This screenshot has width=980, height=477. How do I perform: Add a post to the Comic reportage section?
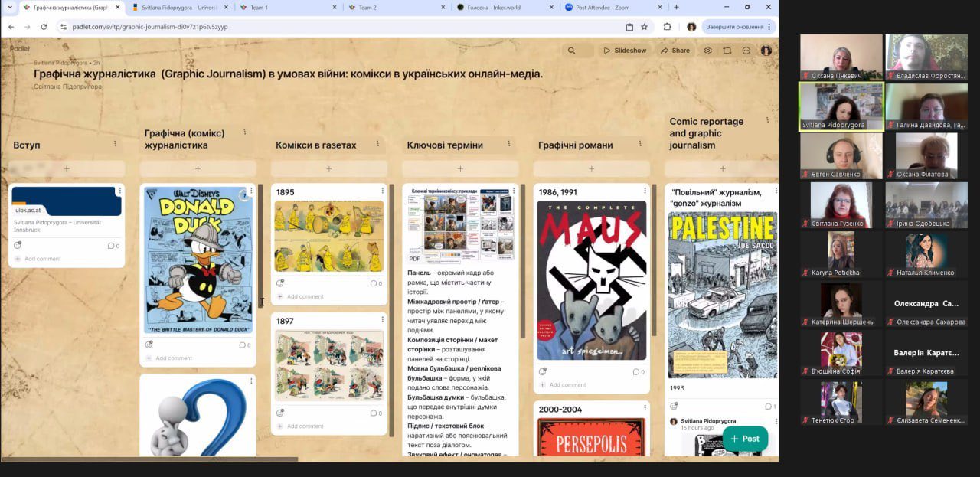pos(722,168)
